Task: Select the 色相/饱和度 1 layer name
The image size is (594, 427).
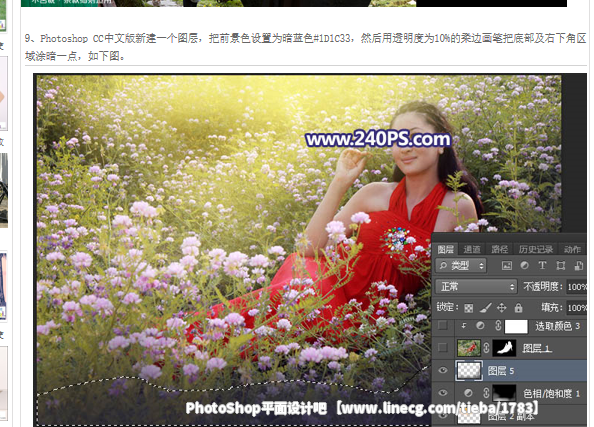Action: click(552, 394)
